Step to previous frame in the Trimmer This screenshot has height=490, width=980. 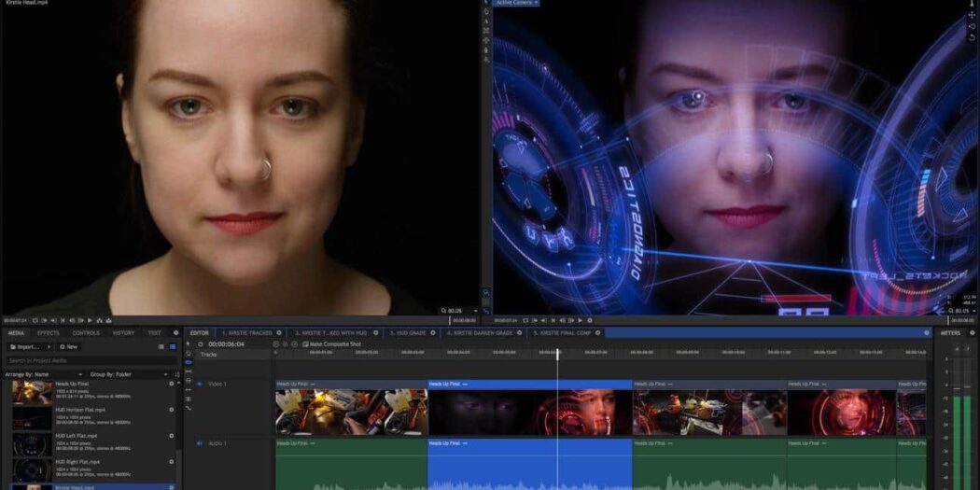click(72, 320)
